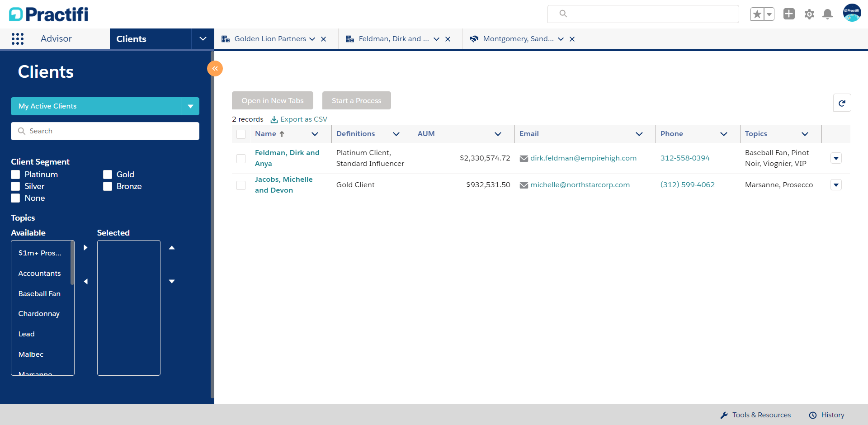This screenshot has width=868, height=425.
Task: Enable the Gold segment filter
Action: pyautogui.click(x=108, y=175)
